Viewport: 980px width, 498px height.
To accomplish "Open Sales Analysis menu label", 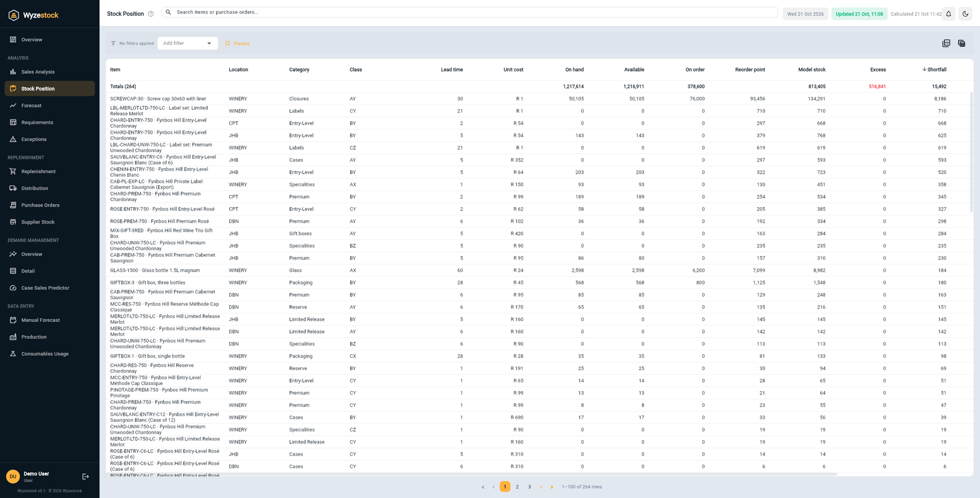I will [38, 72].
